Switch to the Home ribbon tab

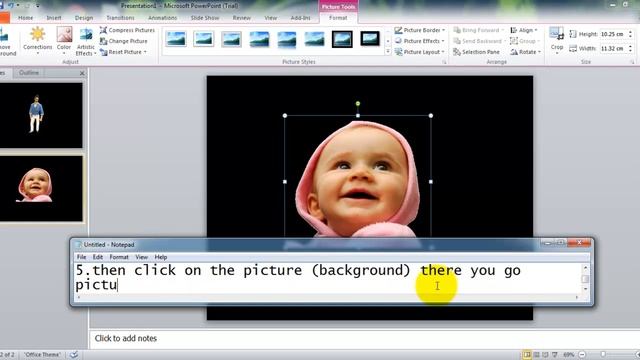[x=25, y=18]
